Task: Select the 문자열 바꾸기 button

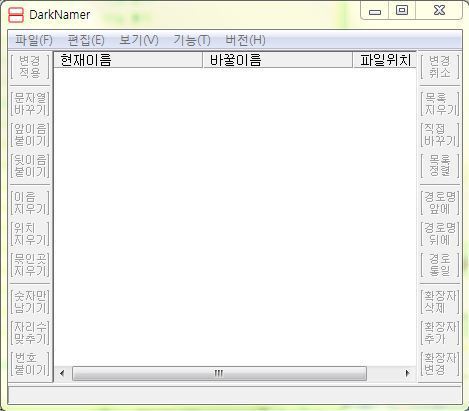Action: tap(30, 104)
